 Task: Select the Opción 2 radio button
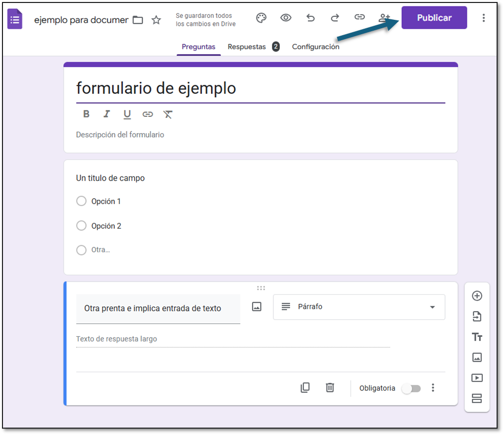pyautogui.click(x=81, y=225)
